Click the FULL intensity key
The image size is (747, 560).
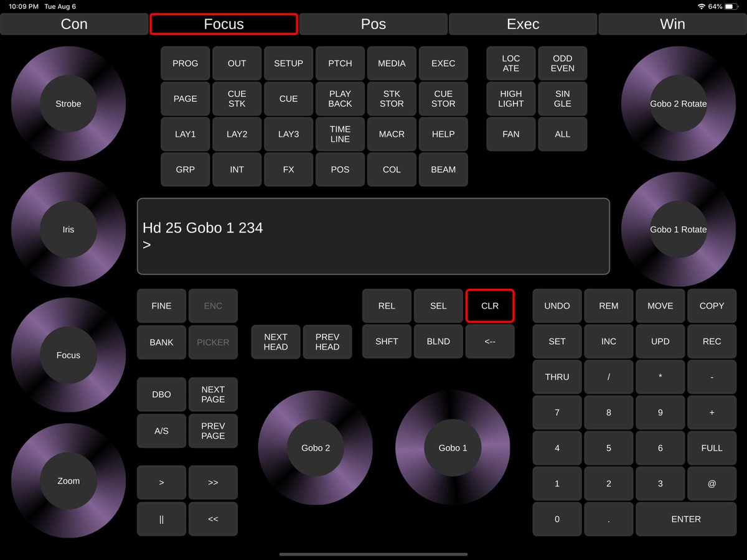click(712, 448)
